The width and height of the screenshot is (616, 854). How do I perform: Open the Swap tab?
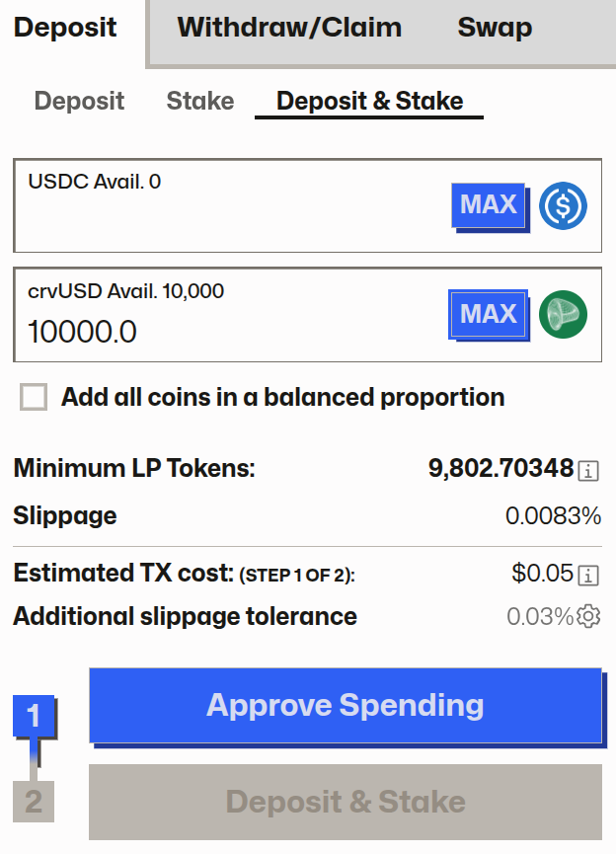pyautogui.click(x=495, y=28)
